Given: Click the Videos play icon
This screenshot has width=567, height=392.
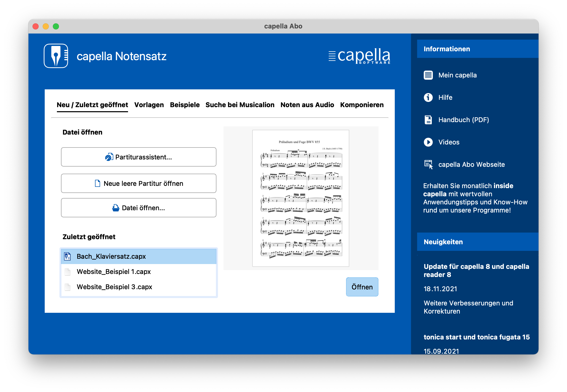Looking at the screenshot, I should [x=428, y=142].
